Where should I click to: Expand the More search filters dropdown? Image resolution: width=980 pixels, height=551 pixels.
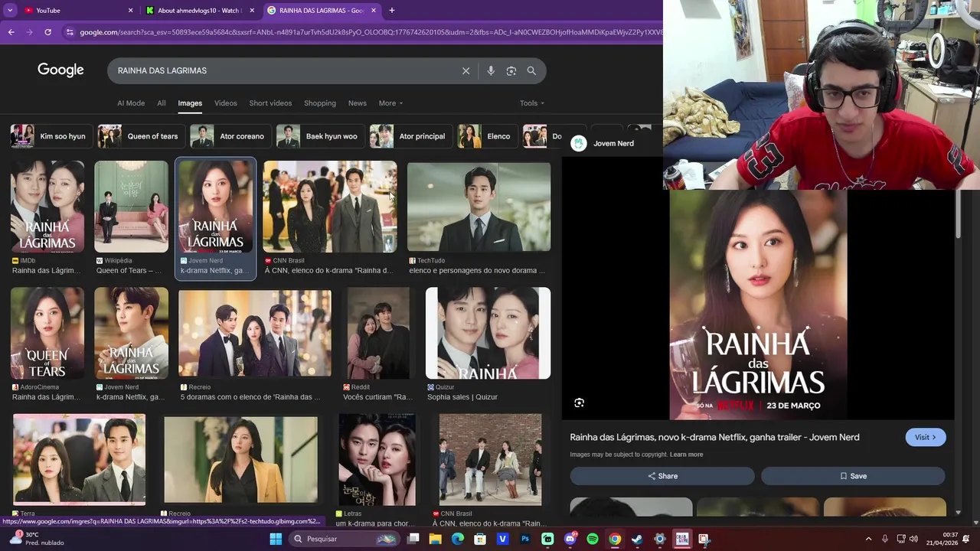tap(390, 103)
